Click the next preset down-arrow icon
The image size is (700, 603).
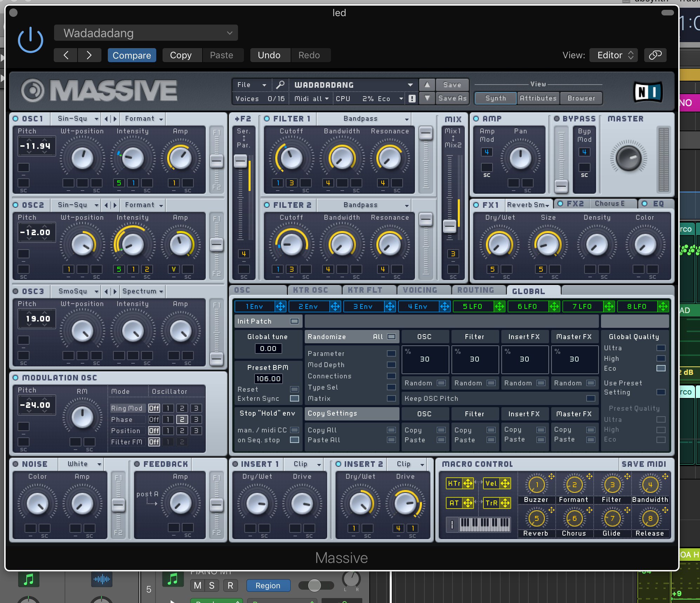tap(427, 98)
